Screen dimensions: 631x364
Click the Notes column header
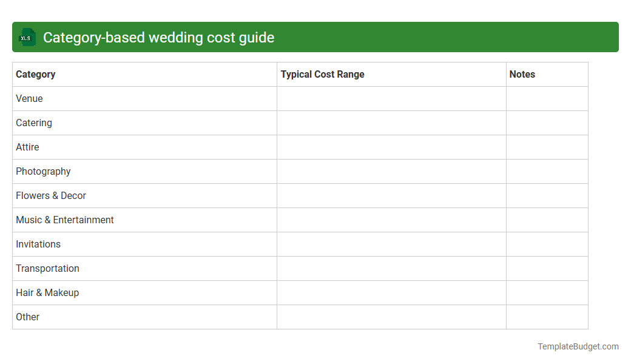coord(522,74)
